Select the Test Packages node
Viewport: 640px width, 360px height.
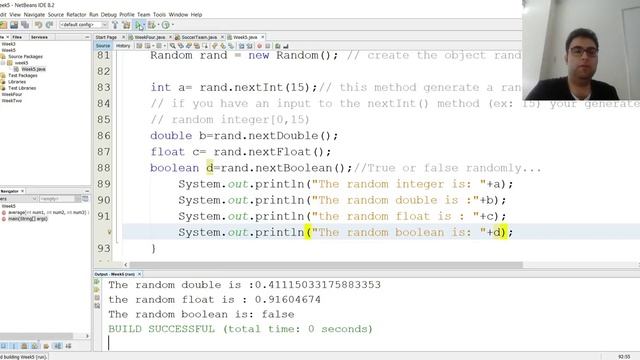22,76
